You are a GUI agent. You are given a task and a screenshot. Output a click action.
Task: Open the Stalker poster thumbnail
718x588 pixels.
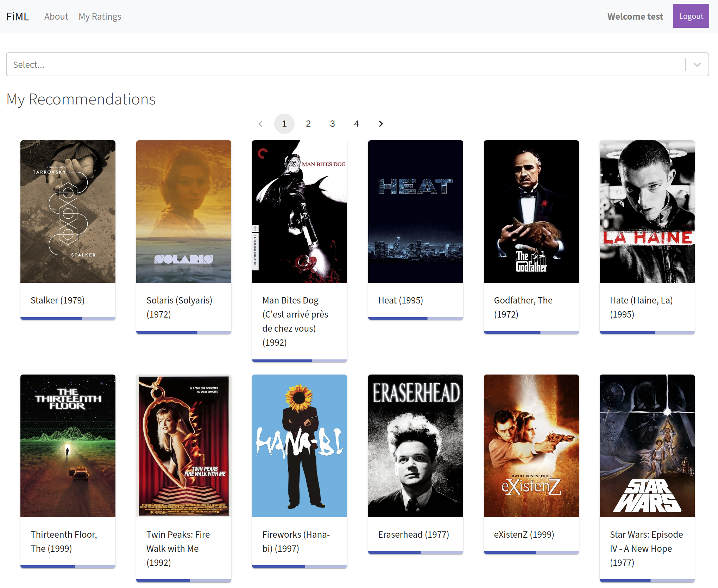68,211
